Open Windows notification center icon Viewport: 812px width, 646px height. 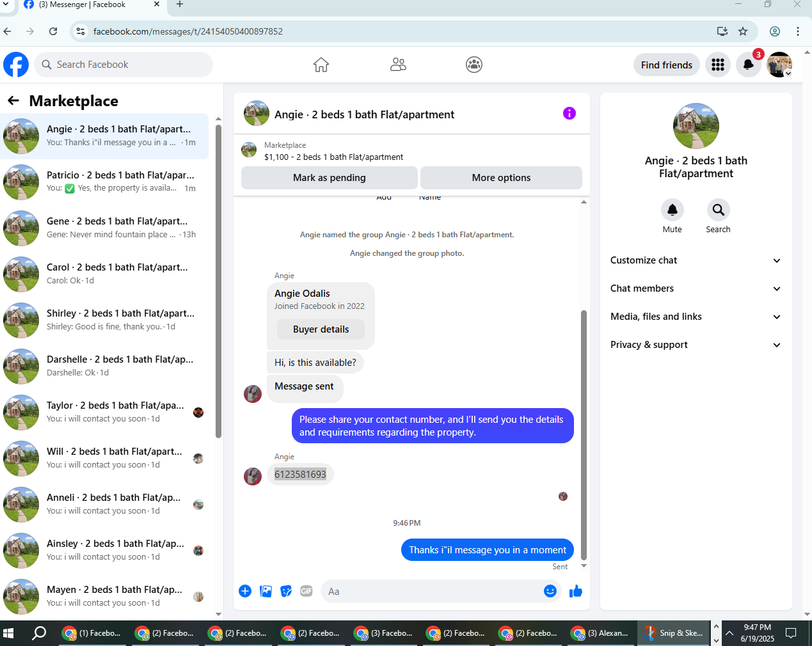pos(791,633)
